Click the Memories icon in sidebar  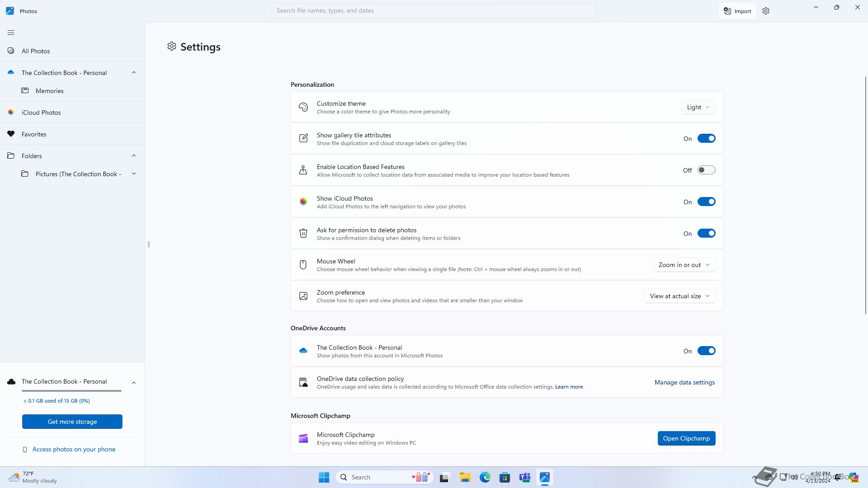25,91
